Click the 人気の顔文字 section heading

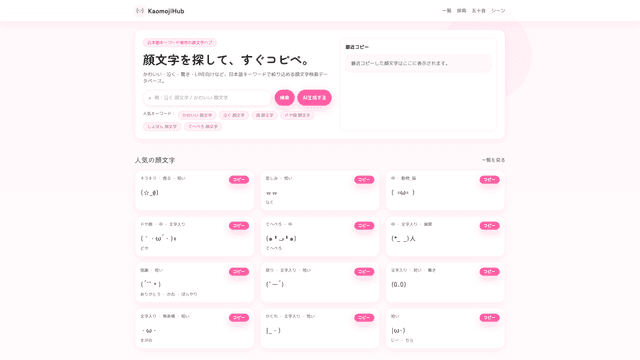coord(155,160)
